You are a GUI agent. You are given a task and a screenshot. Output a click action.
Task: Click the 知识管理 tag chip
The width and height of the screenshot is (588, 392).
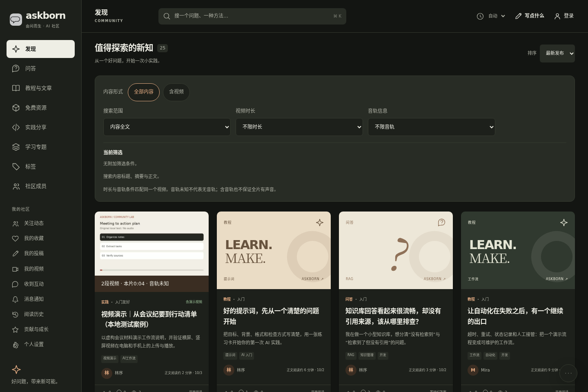367,355
